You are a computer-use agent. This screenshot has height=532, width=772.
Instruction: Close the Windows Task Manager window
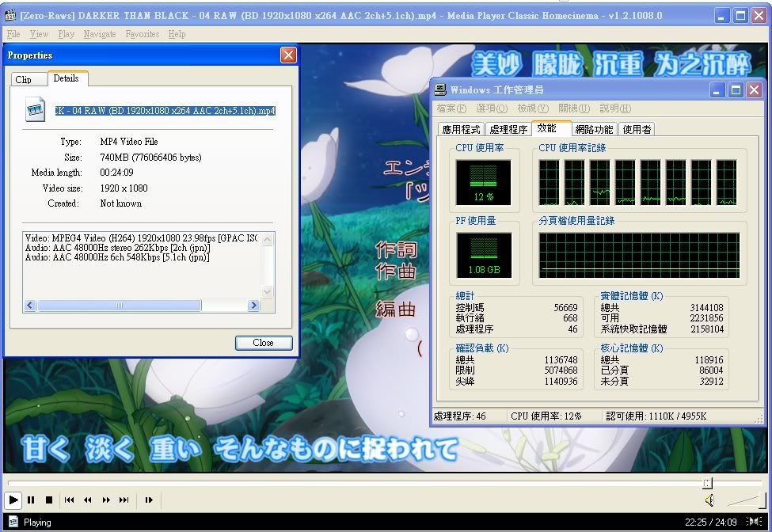pos(755,90)
